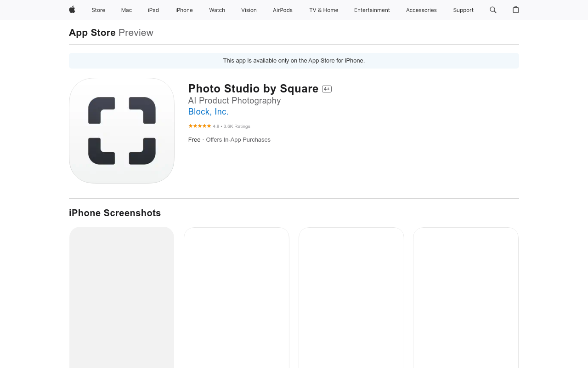Open the Watch menu
The height and width of the screenshot is (368, 588).
[x=217, y=10]
